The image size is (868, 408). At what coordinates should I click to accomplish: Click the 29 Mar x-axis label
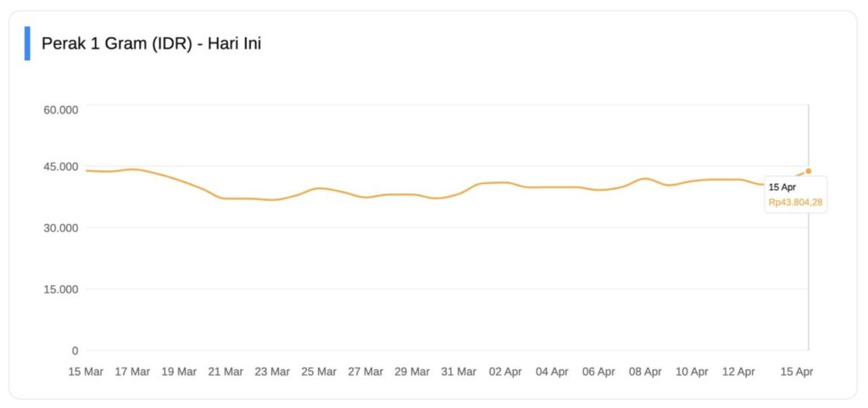(412, 372)
